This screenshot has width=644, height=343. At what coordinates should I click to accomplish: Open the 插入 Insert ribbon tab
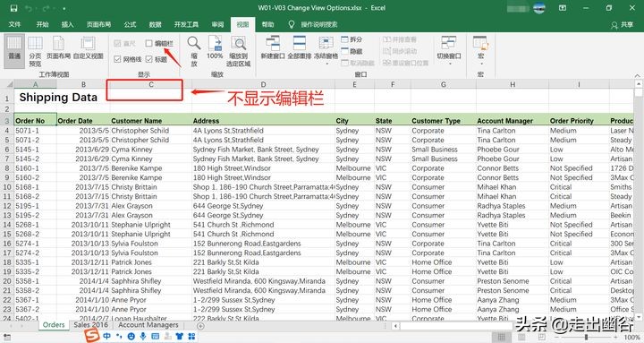(x=68, y=24)
